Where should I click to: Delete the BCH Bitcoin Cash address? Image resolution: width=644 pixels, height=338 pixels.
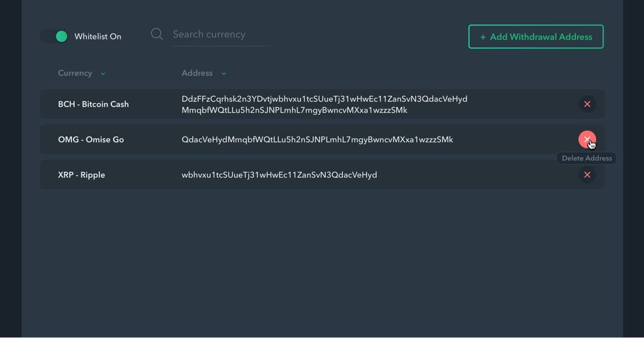tap(587, 104)
